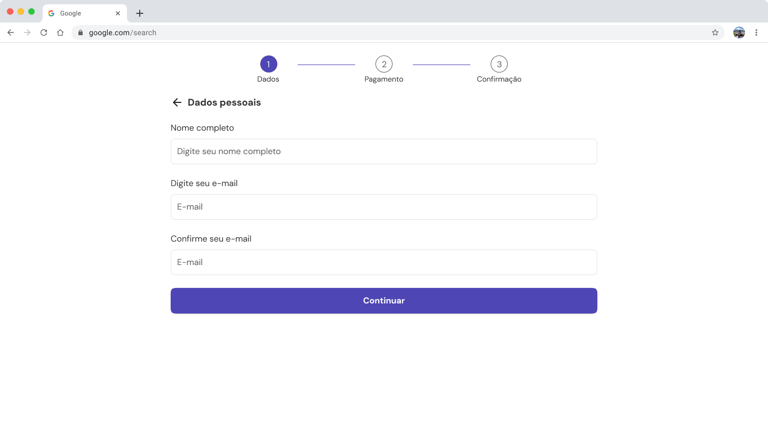This screenshot has width=768, height=433.
Task: Open a new browser tab
Action: (x=140, y=13)
